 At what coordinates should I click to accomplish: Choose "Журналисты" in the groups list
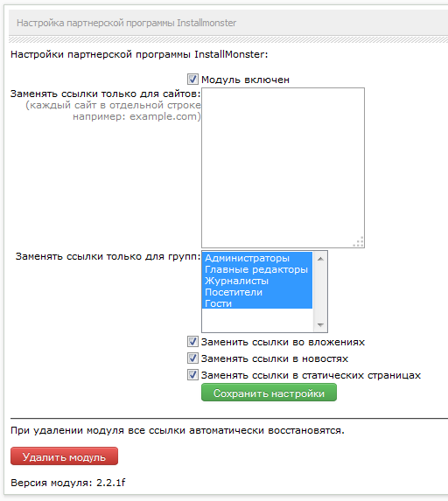(257, 281)
